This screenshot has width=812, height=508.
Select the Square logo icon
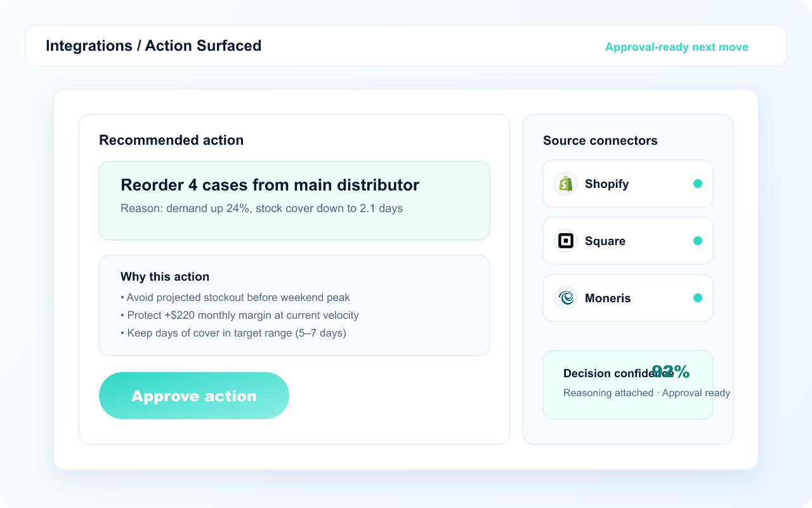565,241
